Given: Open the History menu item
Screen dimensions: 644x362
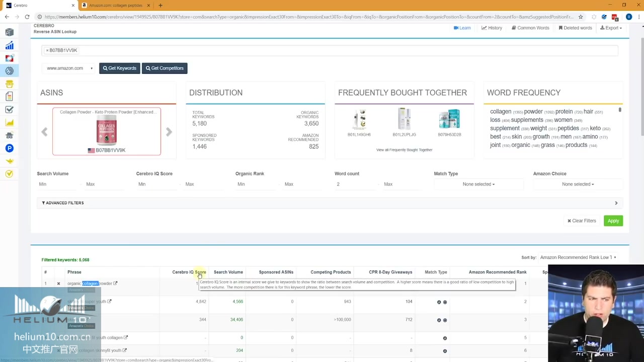Looking at the screenshot, I should [492, 28].
